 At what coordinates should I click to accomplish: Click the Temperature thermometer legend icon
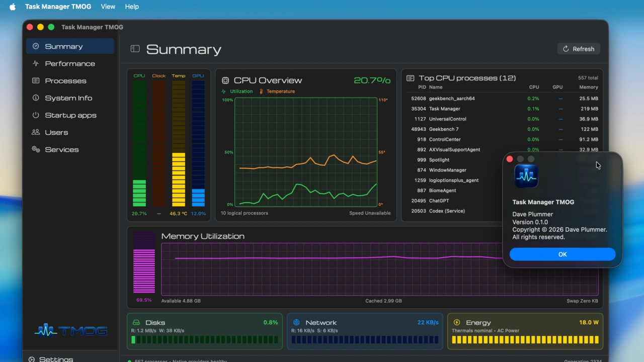coord(261,92)
